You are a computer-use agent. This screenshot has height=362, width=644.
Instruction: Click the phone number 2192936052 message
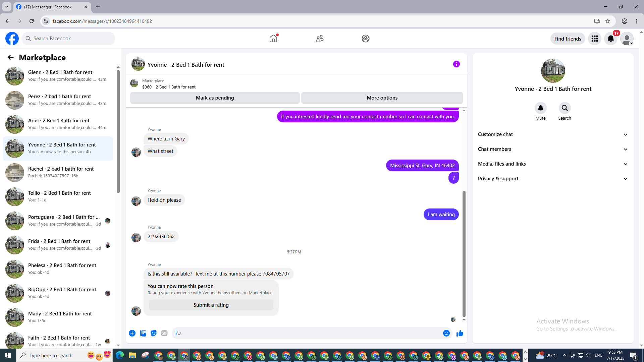161,237
